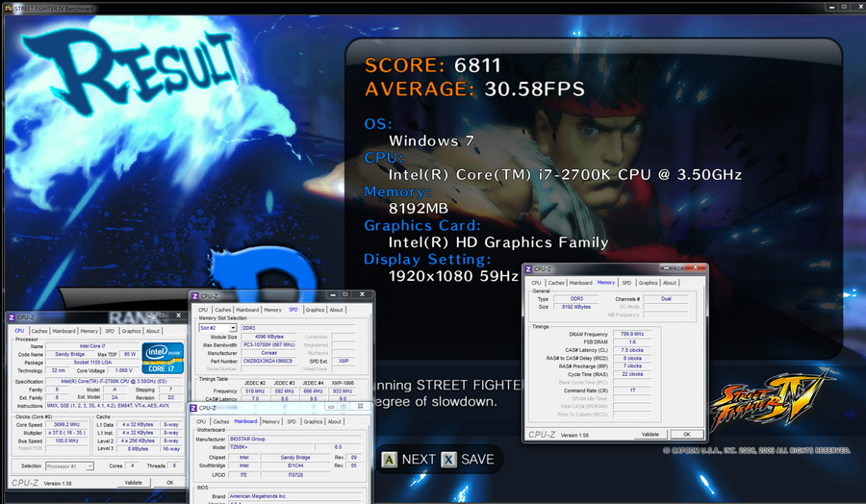Select Caches tab in the Mainboard window

click(221, 421)
